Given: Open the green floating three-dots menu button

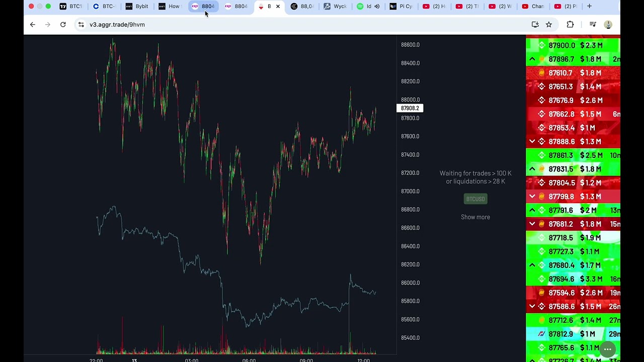Looking at the screenshot, I should point(607,349).
